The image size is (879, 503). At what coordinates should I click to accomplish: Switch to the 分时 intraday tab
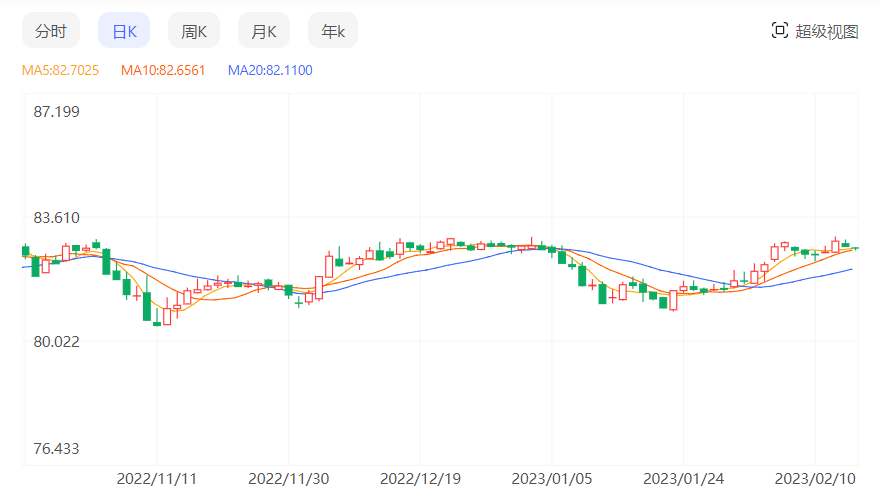[51, 31]
